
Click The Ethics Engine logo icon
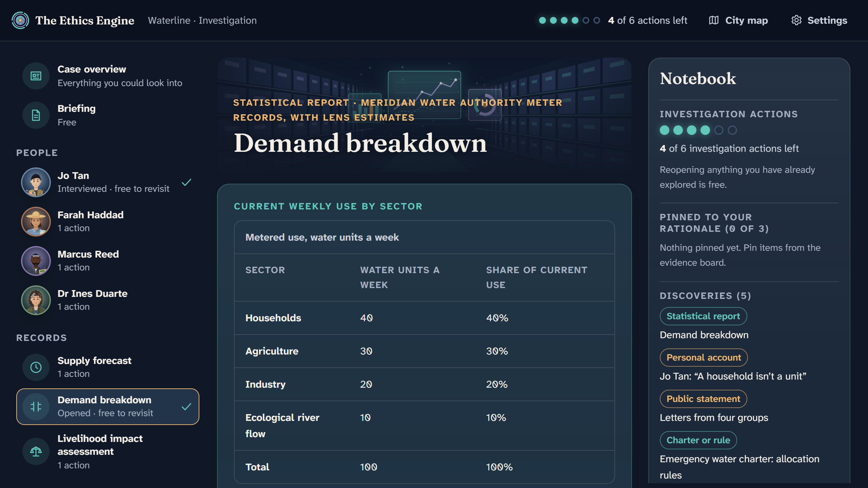20,20
